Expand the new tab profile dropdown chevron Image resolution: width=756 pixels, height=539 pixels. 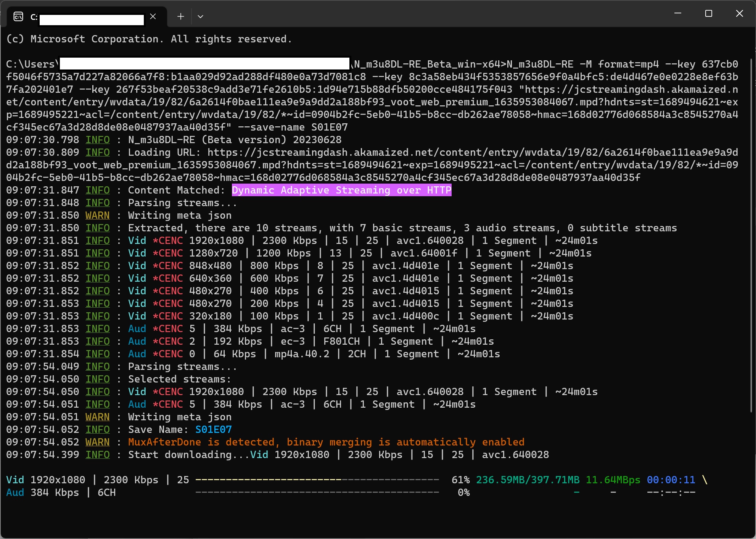[200, 16]
